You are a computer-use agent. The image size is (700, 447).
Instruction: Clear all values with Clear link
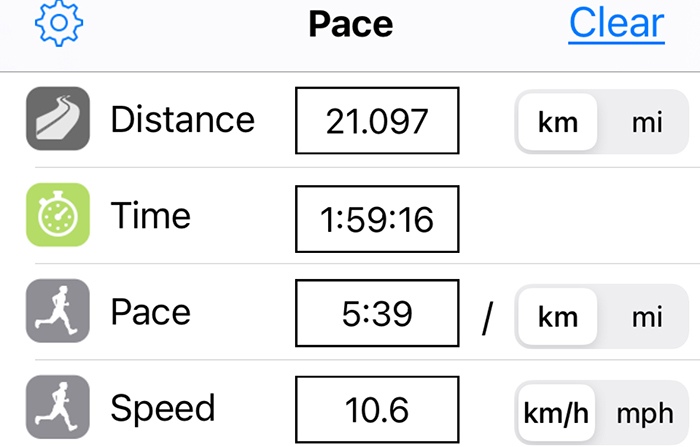click(x=617, y=23)
